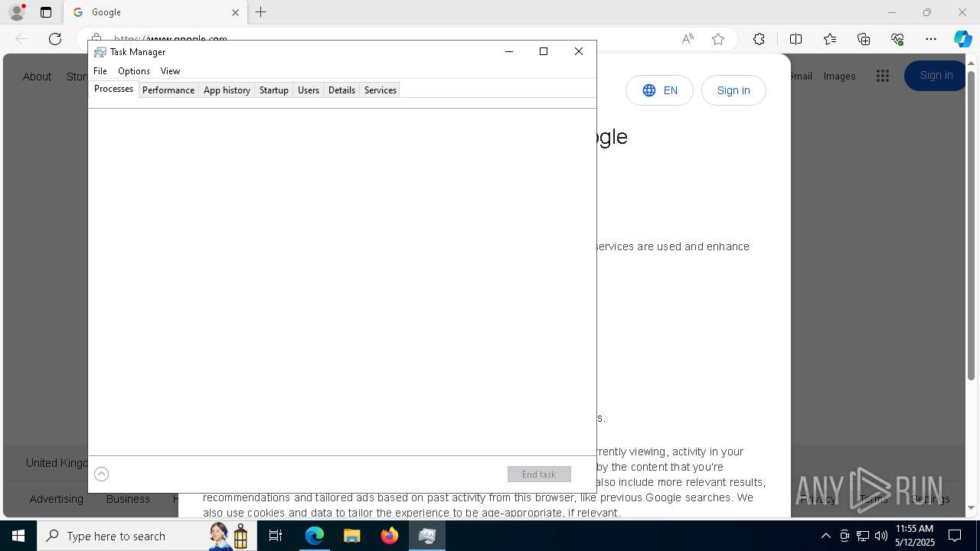
Task: Collapse Task Manager with the fewer details arrow
Action: [x=101, y=474]
